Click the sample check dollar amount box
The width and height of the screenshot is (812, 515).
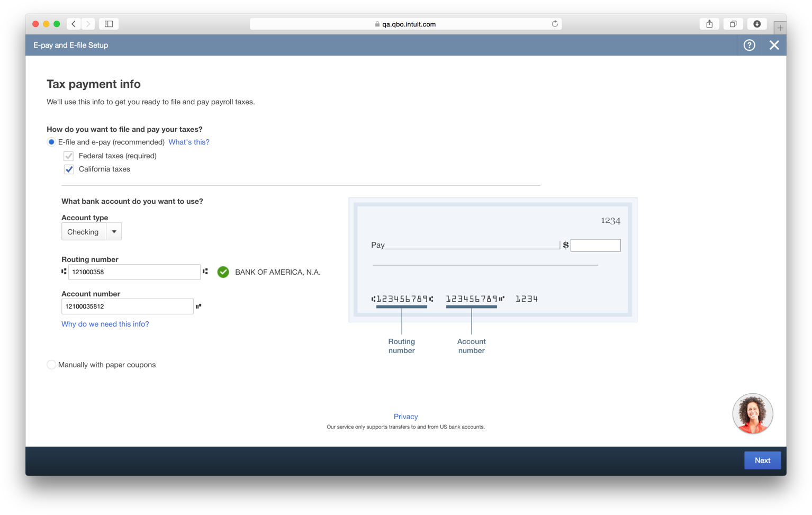[596, 245]
